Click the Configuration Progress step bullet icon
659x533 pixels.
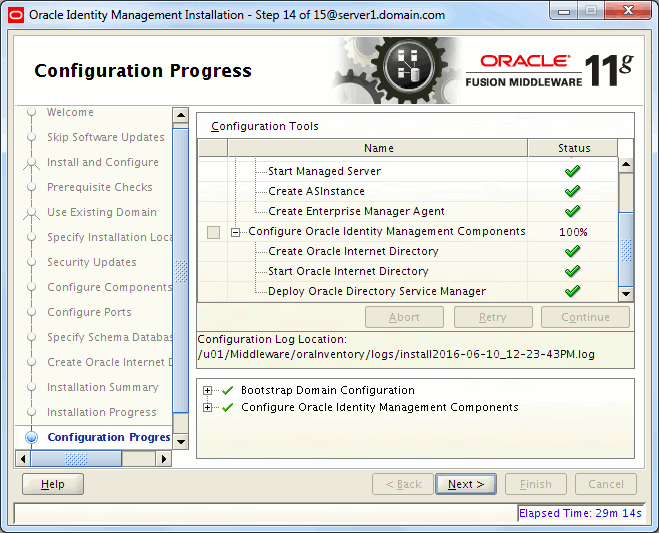click(x=31, y=437)
